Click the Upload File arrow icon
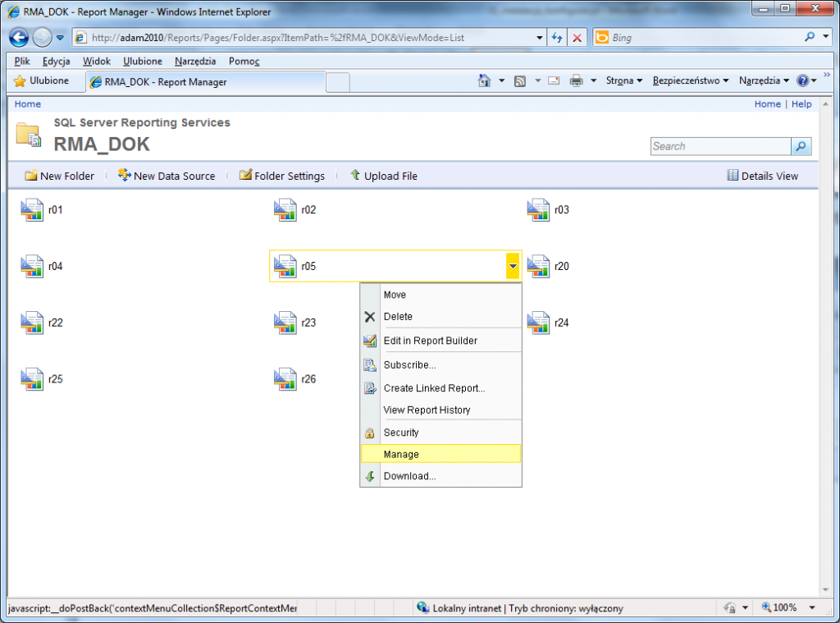Screen dimensions: 840x623 [x=355, y=176]
